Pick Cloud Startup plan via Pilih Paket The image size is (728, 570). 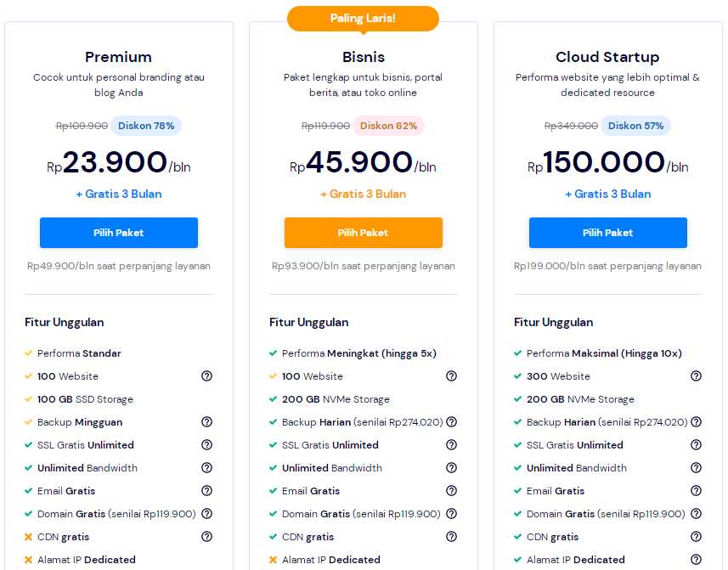tap(608, 233)
